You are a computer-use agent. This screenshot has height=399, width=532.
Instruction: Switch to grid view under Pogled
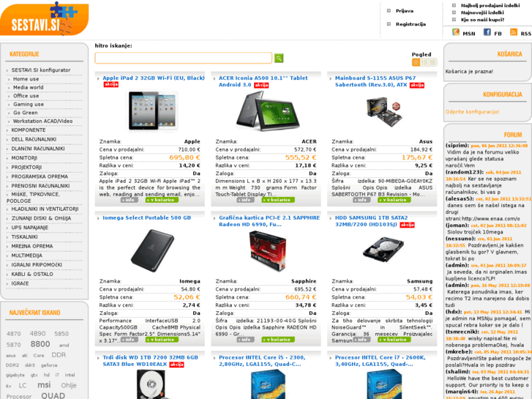point(416,62)
